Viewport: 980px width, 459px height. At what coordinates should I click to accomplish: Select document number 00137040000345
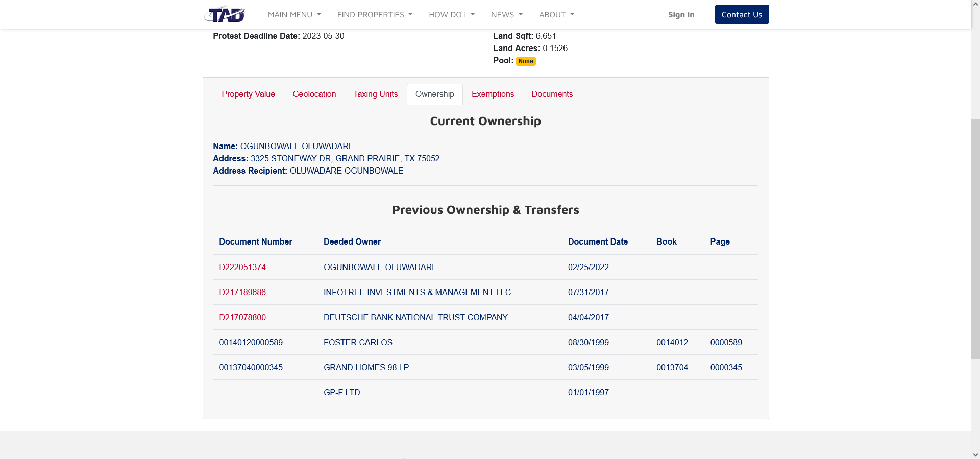(251, 367)
